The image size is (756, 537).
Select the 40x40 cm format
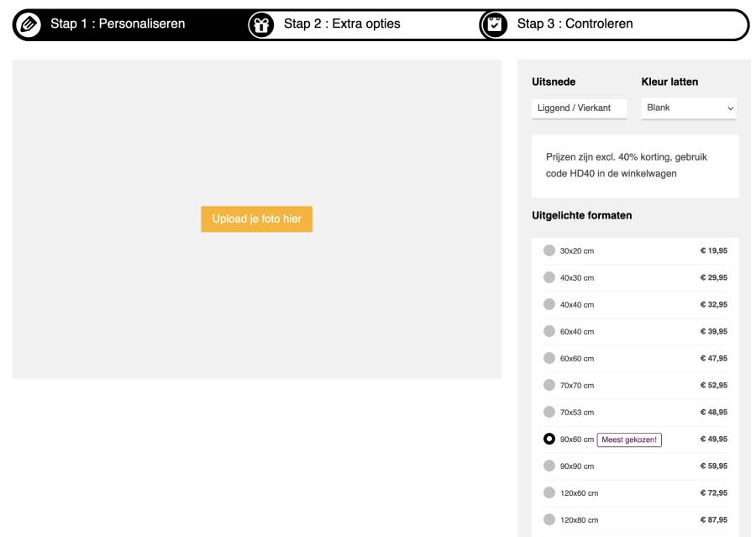pyautogui.click(x=549, y=304)
